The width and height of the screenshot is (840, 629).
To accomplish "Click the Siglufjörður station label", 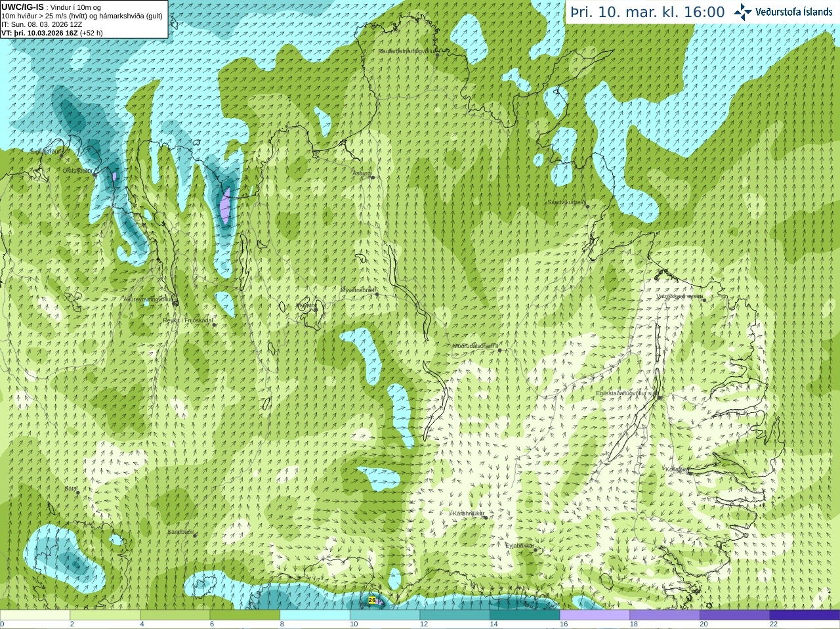I will coord(45,151).
